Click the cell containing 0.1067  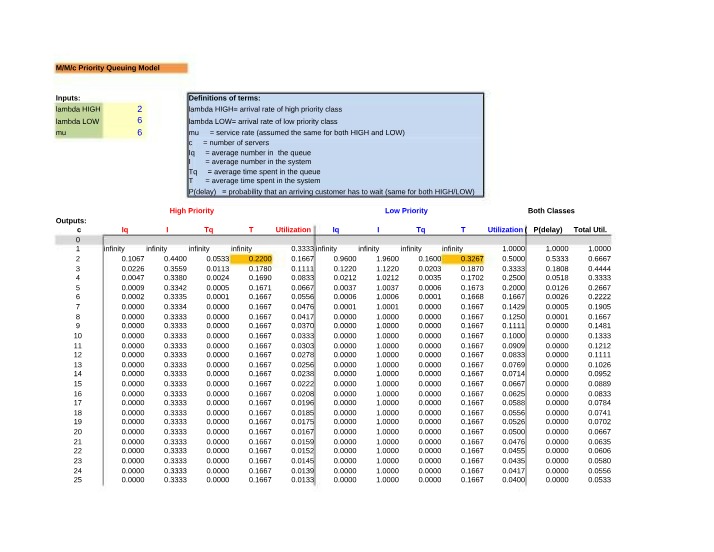[133, 259]
